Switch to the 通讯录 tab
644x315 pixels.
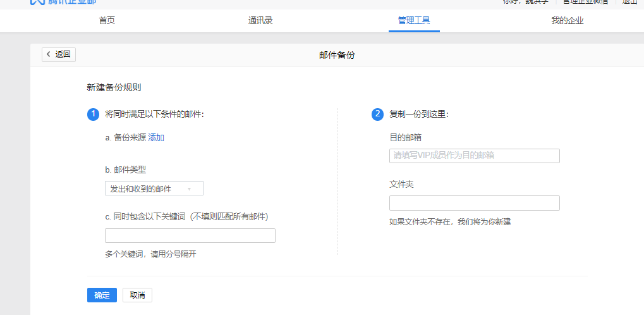260,20
